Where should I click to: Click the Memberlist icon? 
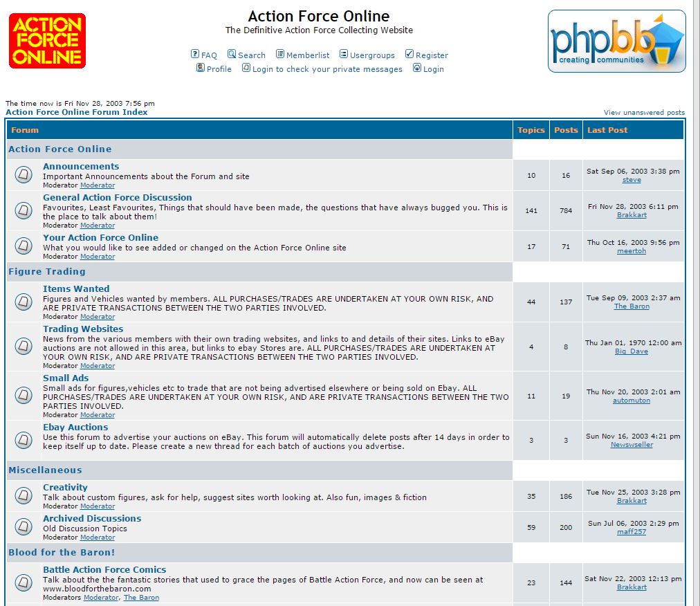[280, 54]
